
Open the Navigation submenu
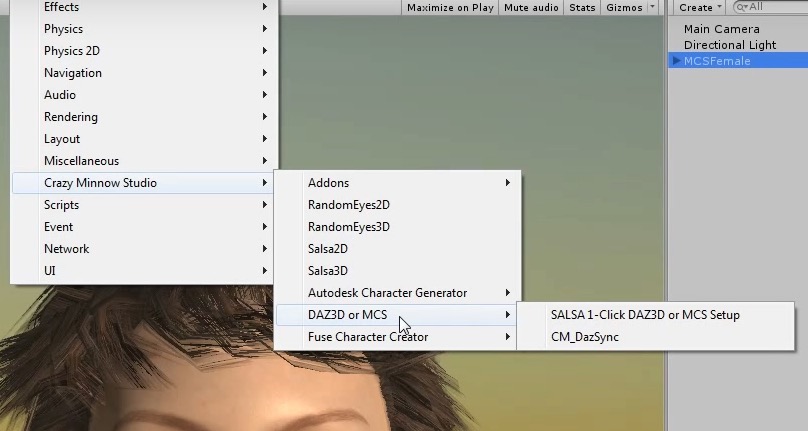point(144,73)
